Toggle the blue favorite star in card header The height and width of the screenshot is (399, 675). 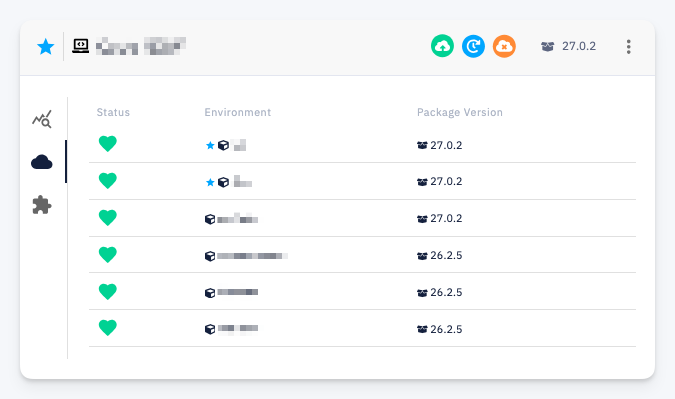click(46, 46)
